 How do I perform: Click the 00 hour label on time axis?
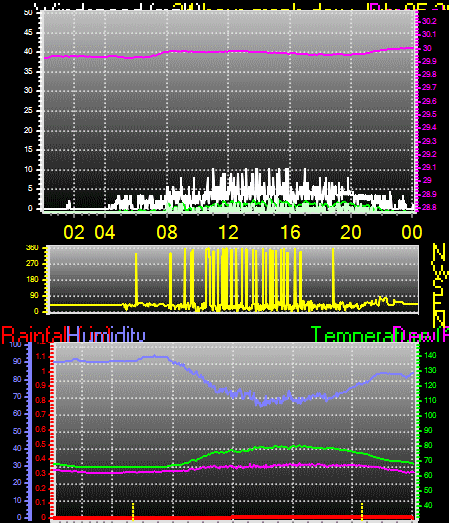tap(412, 232)
